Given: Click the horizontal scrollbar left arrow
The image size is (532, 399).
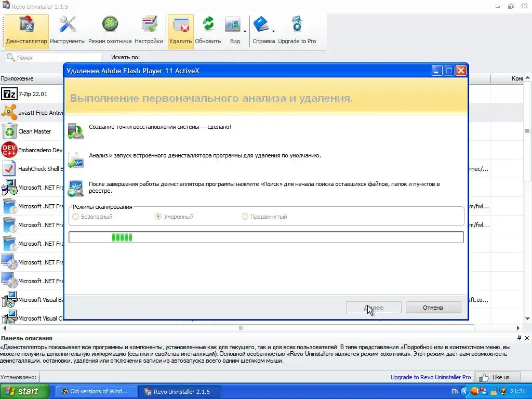Looking at the screenshot, I should tap(4, 328).
